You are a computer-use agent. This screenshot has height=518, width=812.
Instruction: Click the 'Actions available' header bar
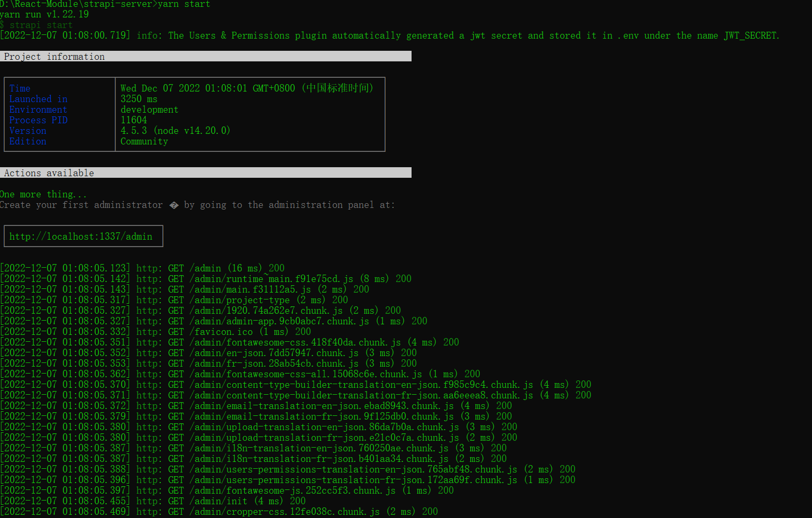coord(206,172)
